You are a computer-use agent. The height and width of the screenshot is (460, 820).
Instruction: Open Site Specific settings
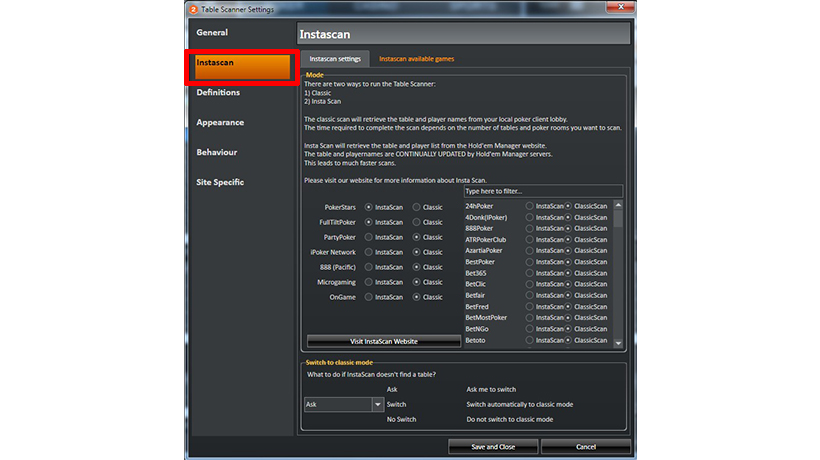coord(220,182)
